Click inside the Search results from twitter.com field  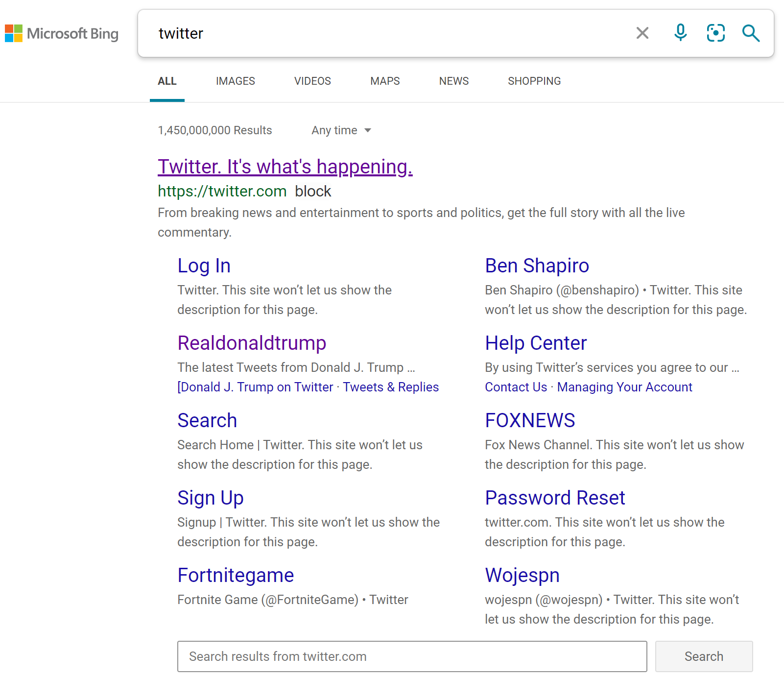coord(412,656)
